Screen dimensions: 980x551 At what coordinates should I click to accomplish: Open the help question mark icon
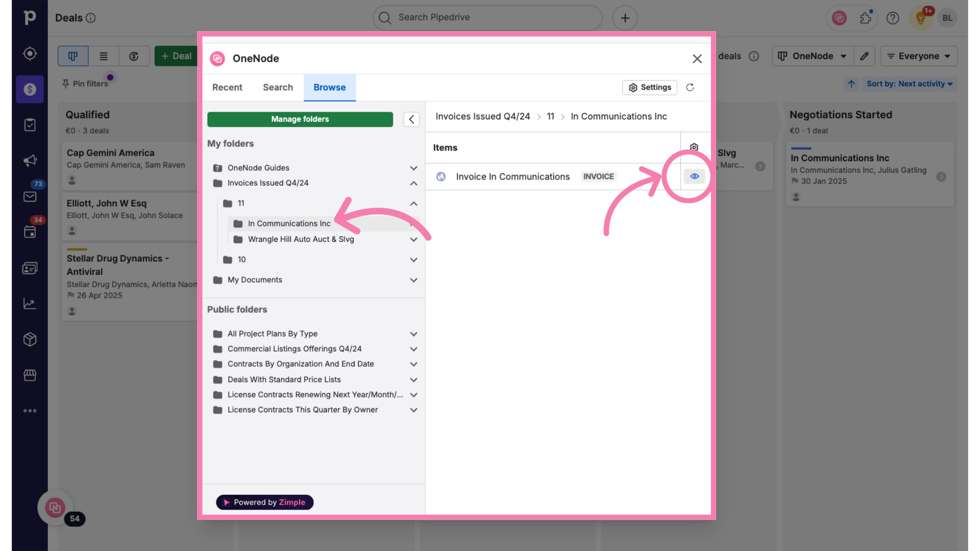(893, 18)
